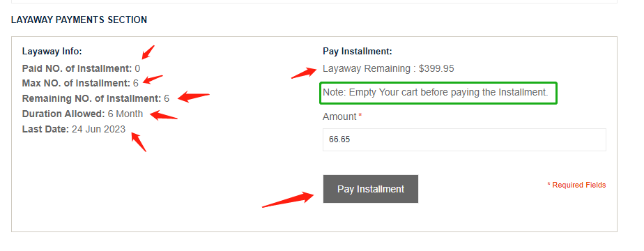Click the Layaway Info heading
Image resolution: width=644 pixels, height=251 pixels.
pyautogui.click(x=52, y=52)
